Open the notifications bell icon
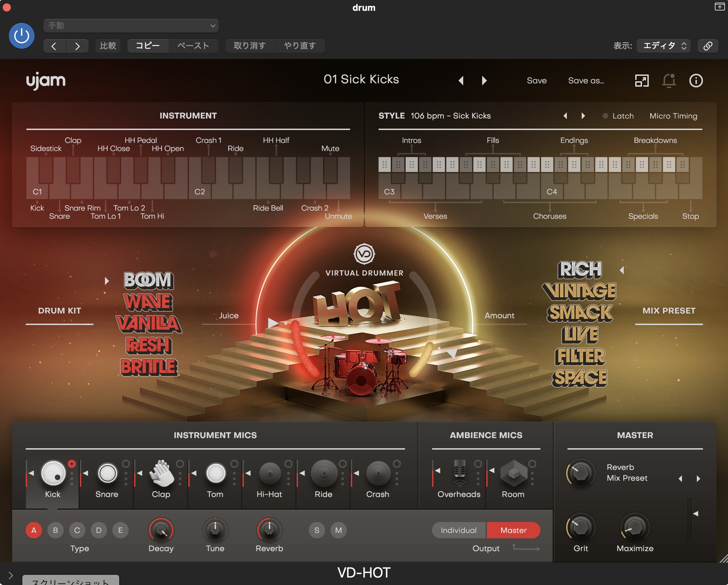This screenshot has height=585, width=728. click(x=669, y=81)
